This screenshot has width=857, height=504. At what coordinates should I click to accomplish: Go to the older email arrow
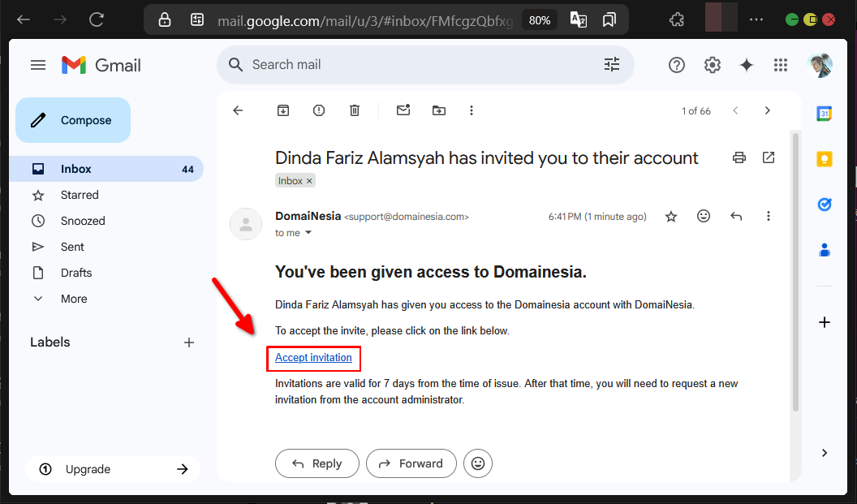768,110
